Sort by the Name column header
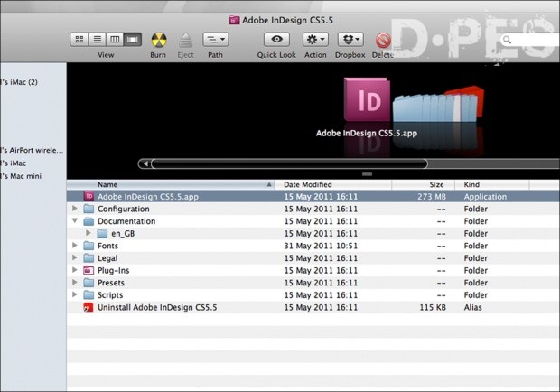The width and height of the screenshot is (560, 392). tap(171, 184)
